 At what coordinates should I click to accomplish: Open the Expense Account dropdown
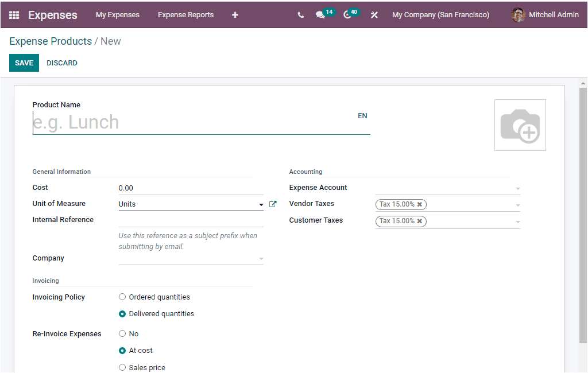(517, 188)
